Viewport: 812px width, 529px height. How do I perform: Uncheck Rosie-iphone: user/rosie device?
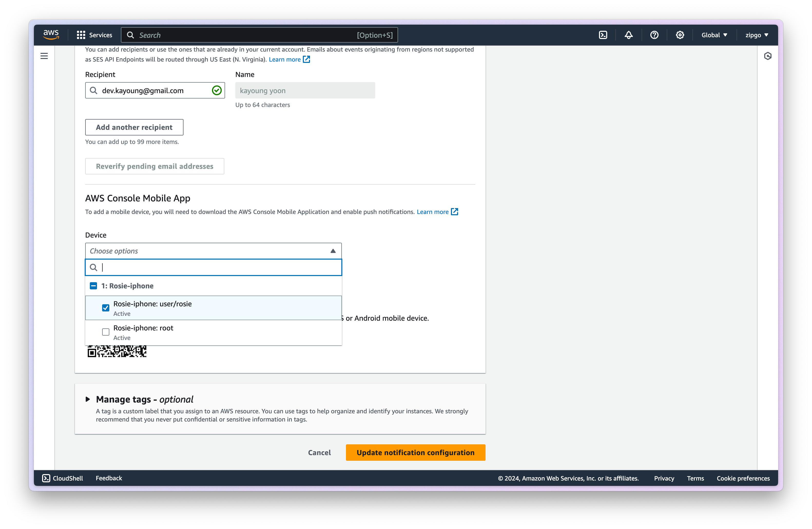coord(106,308)
